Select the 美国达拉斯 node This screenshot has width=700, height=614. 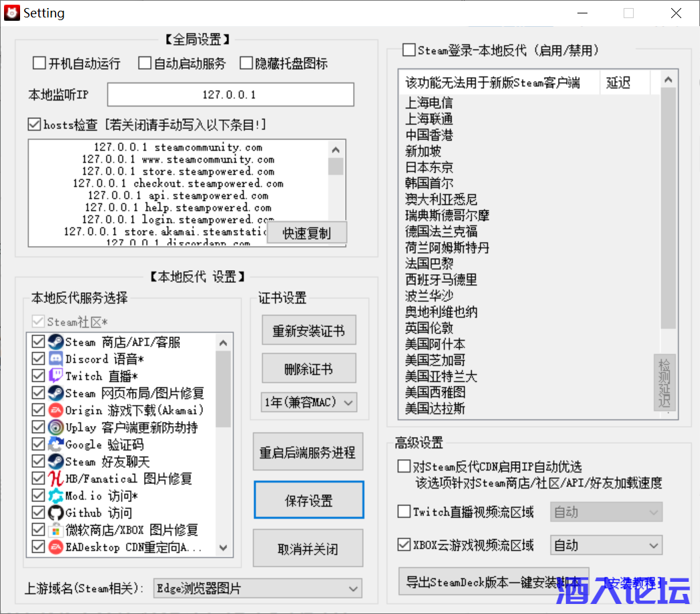coord(435,408)
